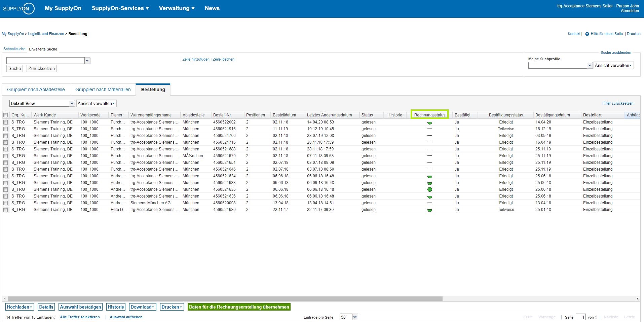The image size is (644, 322).
Task: Click the SupplyOn logo
Action: point(19,8)
